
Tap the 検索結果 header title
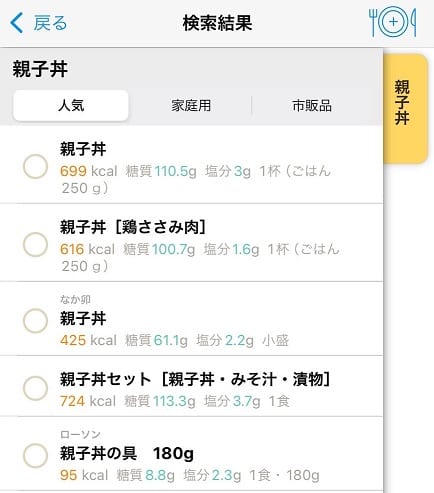(x=217, y=23)
